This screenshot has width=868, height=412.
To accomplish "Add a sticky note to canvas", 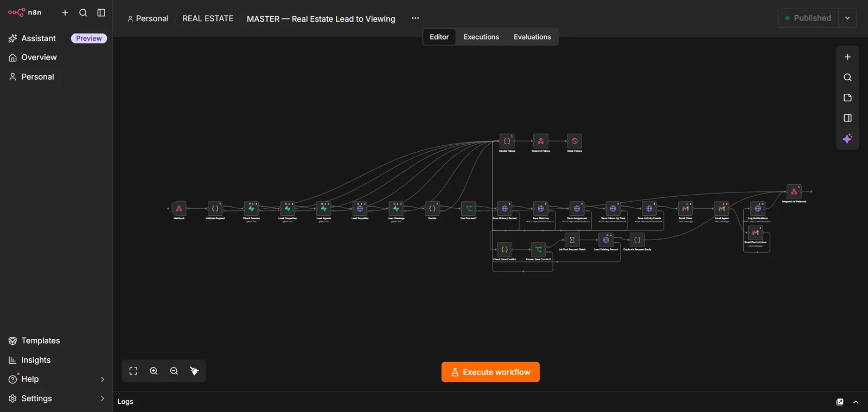I will [x=847, y=98].
